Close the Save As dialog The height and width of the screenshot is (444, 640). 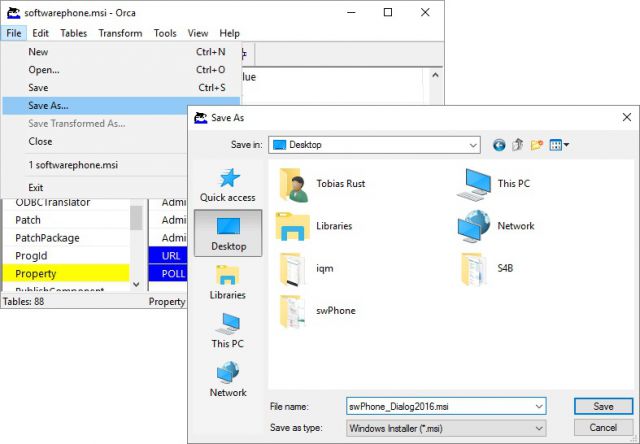pyautogui.click(x=627, y=118)
